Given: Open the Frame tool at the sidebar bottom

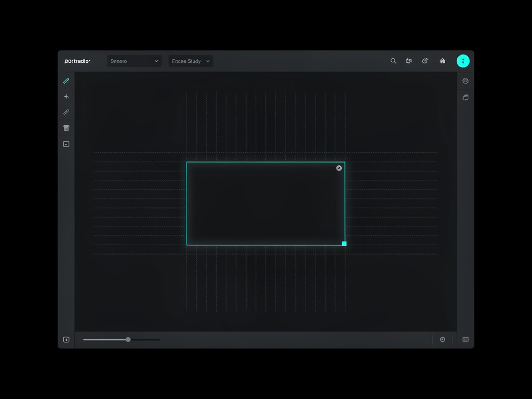Looking at the screenshot, I should [x=66, y=144].
